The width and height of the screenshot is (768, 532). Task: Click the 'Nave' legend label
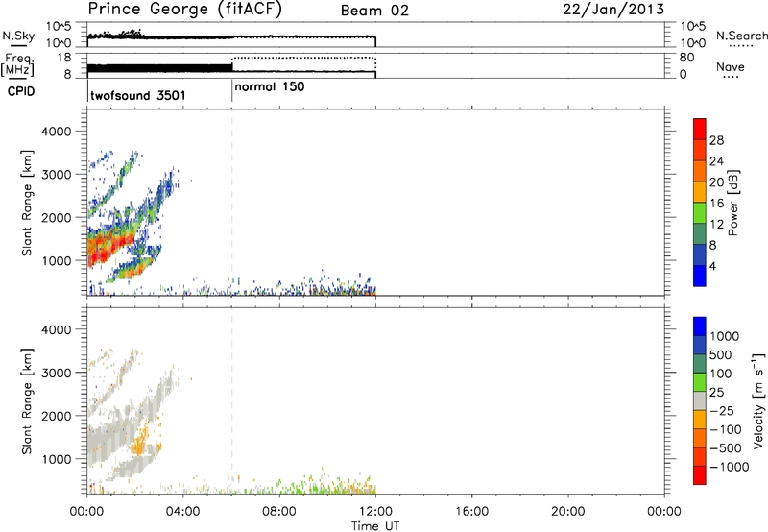(x=730, y=67)
